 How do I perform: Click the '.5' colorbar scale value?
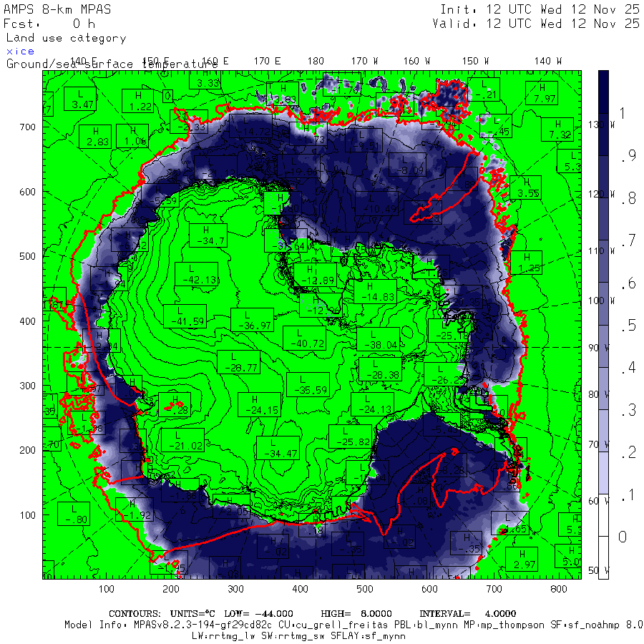coord(629,325)
